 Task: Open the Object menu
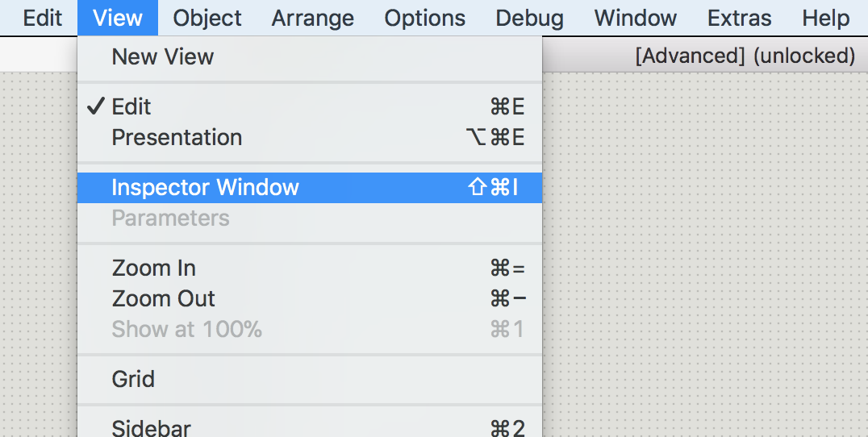click(207, 18)
